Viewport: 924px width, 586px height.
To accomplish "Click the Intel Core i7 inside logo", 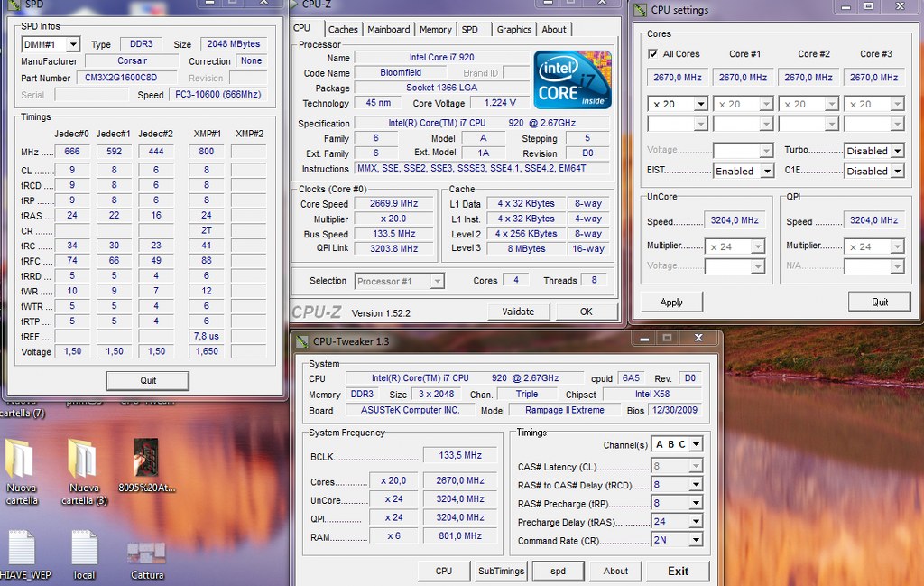I will click(572, 79).
